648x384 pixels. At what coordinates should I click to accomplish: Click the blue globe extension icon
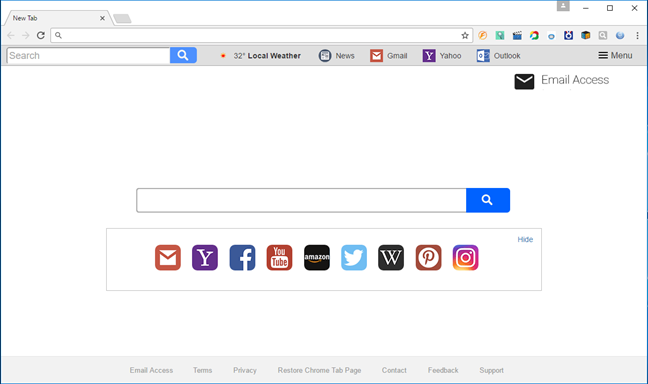click(x=620, y=36)
